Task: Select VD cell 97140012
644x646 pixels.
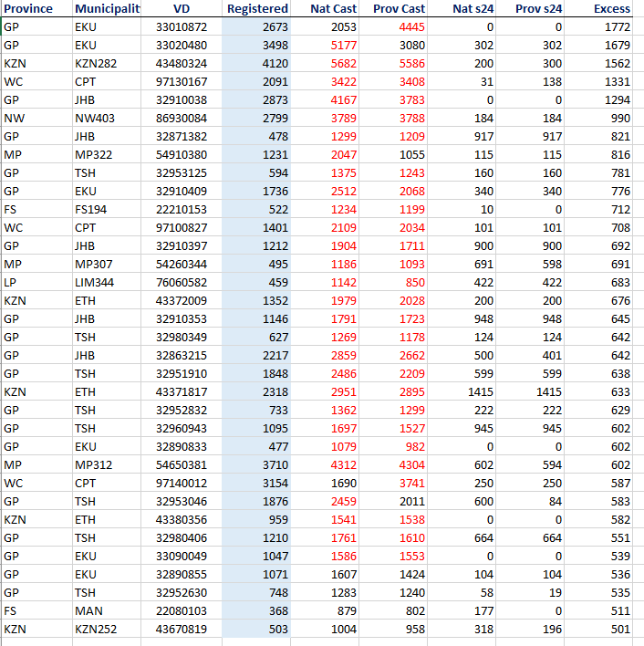Action: point(182,484)
